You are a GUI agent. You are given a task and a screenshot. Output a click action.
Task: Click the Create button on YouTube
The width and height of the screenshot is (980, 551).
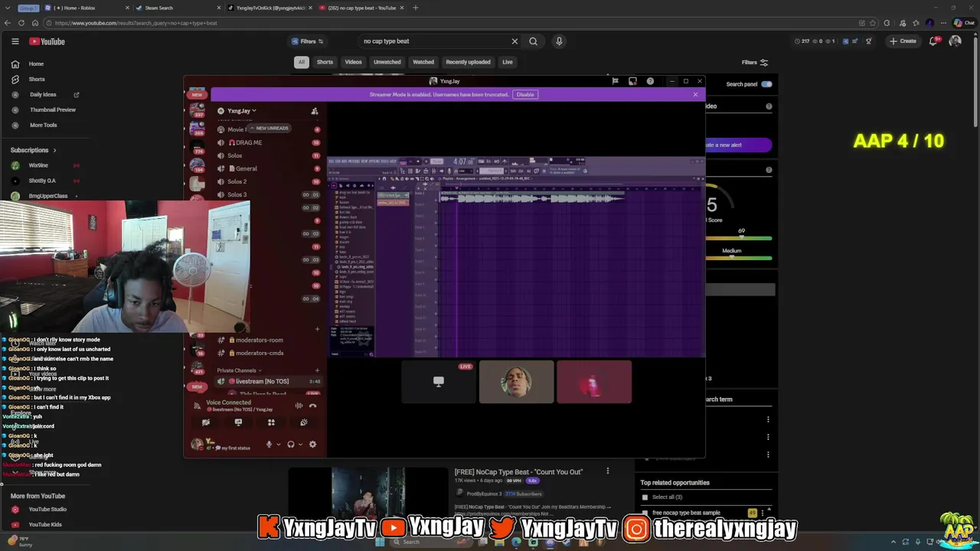point(903,41)
